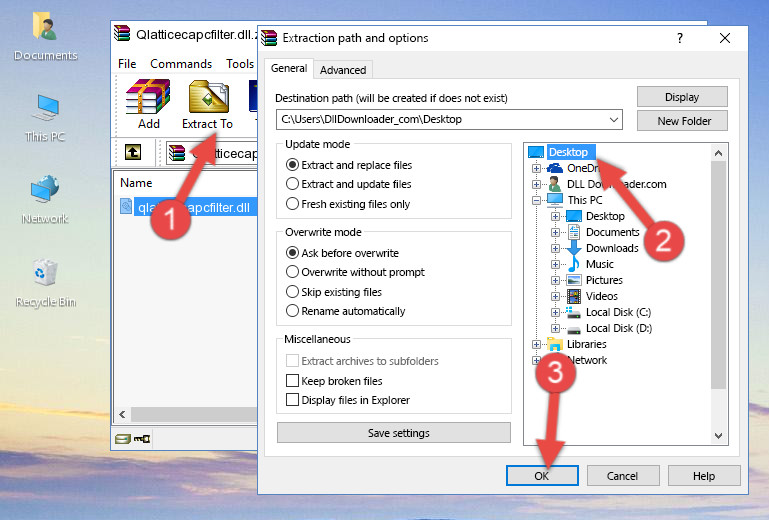Select Pictures folder in folder tree
Screen dimensions: 769x520
click(x=604, y=280)
